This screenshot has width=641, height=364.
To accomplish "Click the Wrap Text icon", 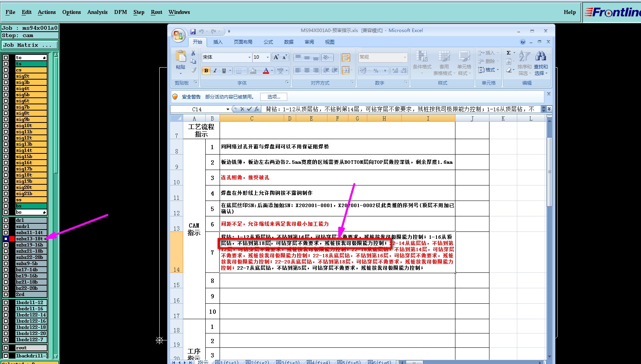I will pos(346,58).
